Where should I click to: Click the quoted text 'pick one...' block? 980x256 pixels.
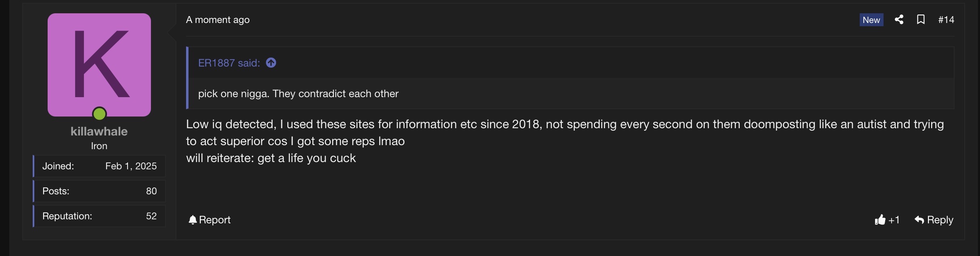click(298, 94)
